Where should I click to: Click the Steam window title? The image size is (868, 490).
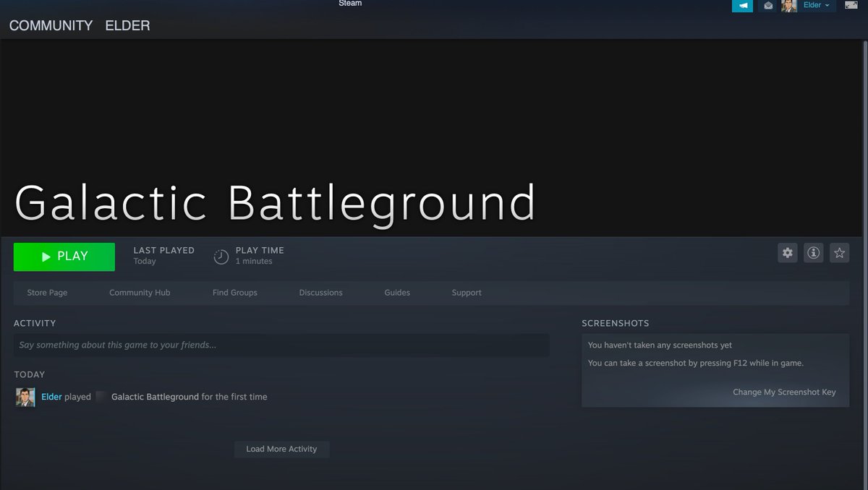point(350,4)
